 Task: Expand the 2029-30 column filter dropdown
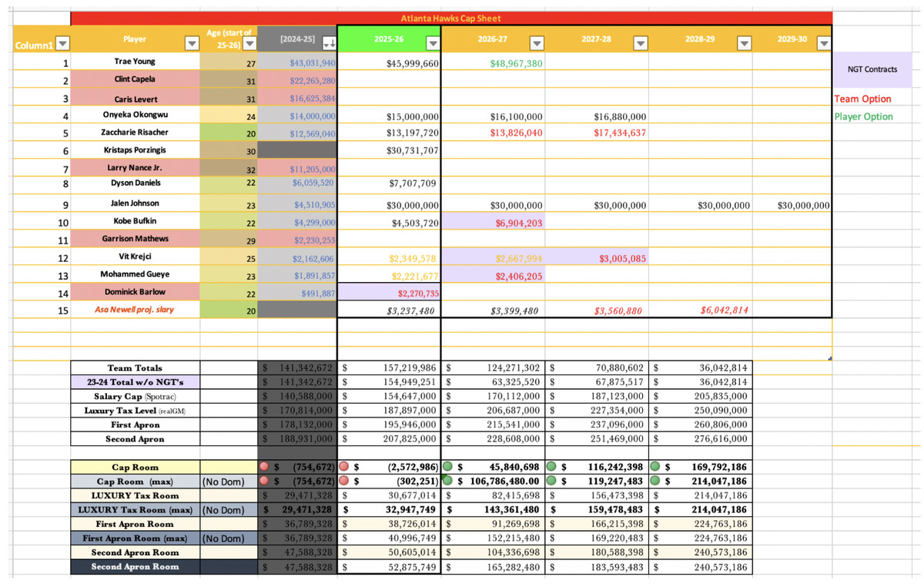[823, 44]
